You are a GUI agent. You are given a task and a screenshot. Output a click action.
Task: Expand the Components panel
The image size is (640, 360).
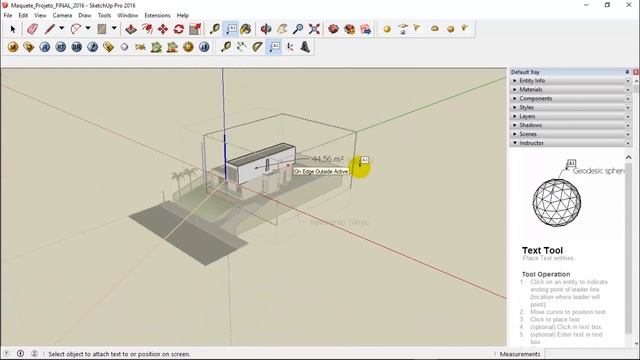coord(571,98)
